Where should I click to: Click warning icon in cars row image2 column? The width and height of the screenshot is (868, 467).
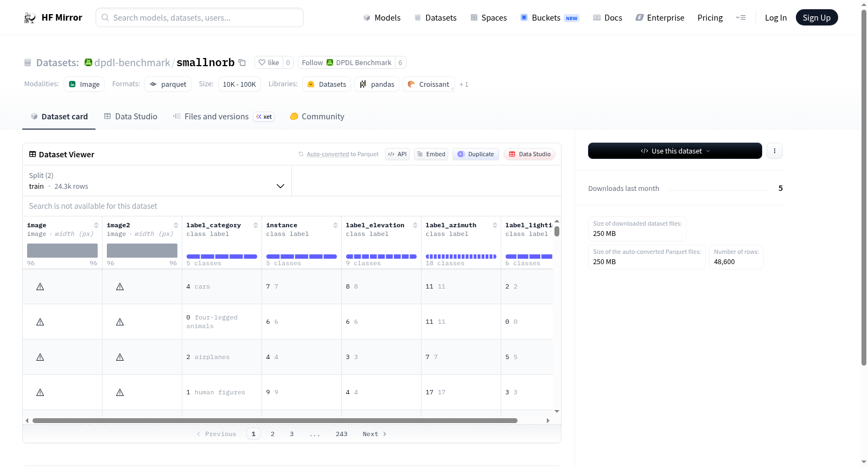click(x=120, y=286)
